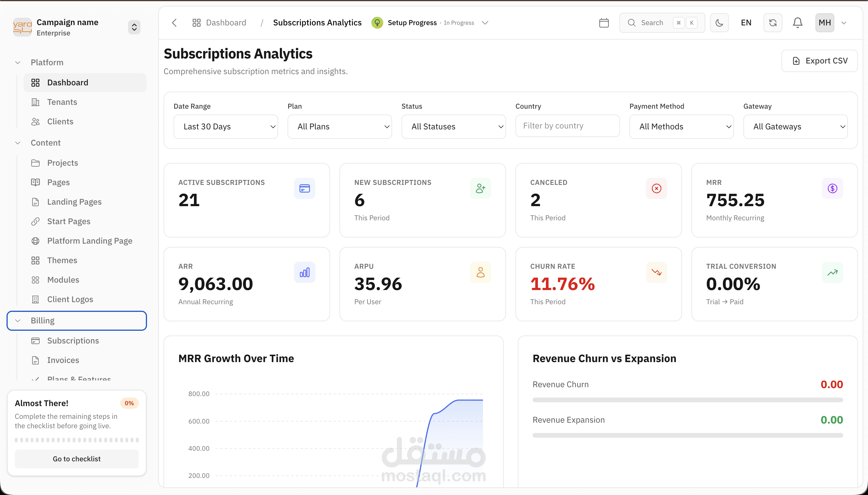Toggle dark mode with moon icon

click(x=719, y=23)
